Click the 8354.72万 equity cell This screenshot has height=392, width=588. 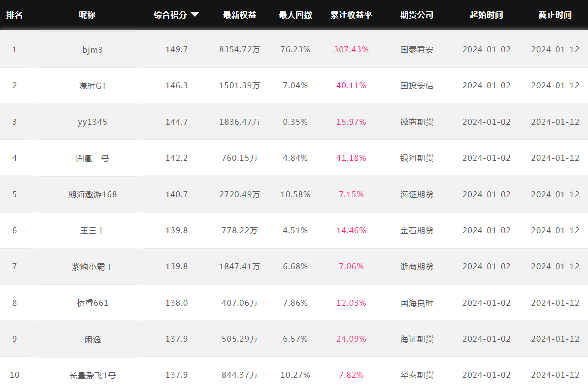[239, 50]
